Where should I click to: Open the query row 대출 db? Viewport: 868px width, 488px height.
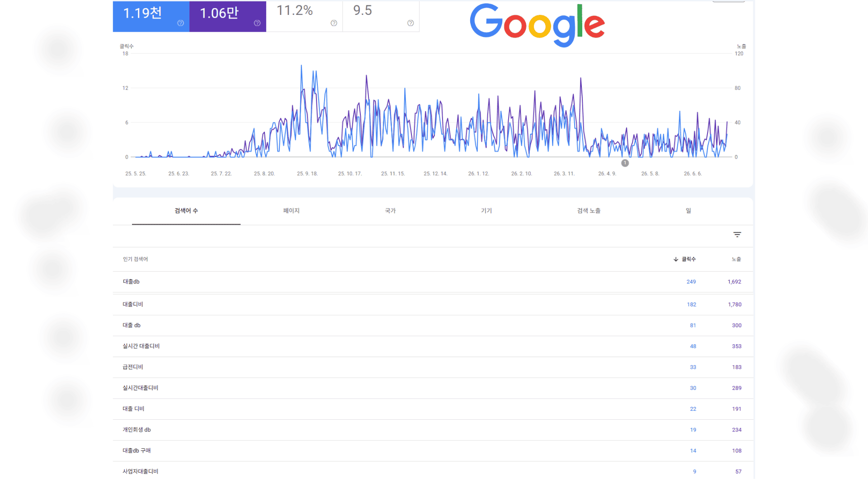433,325
